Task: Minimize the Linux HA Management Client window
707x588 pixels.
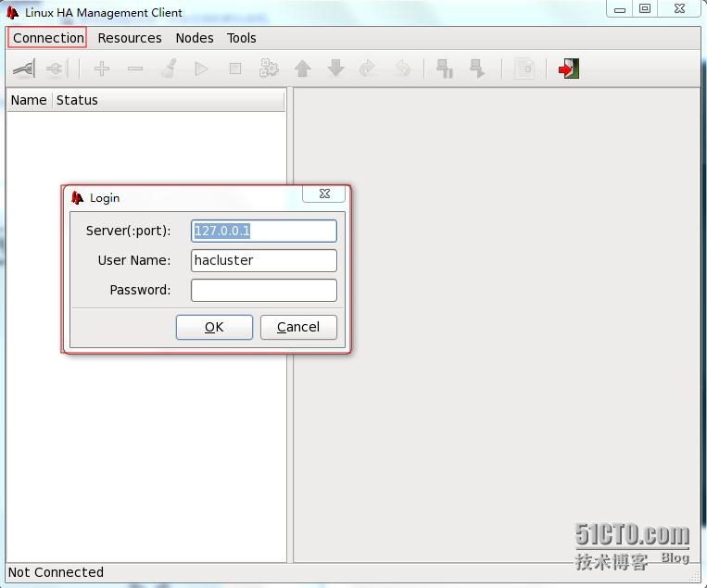Action: pyautogui.click(x=620, y=9)
